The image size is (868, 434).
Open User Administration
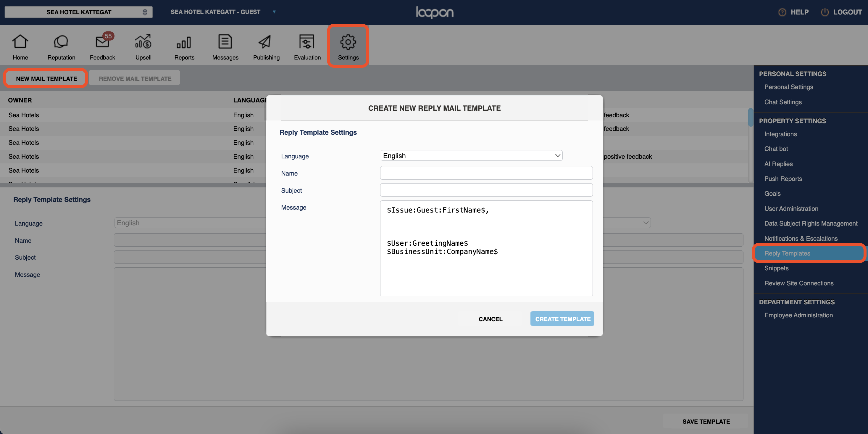[791, 209]
